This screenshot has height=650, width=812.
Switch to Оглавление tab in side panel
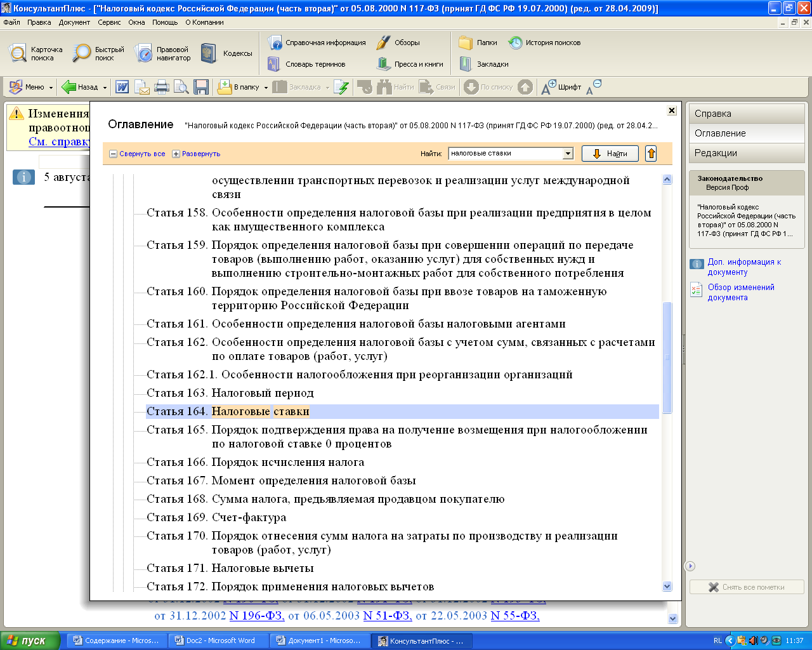click(747, 133)
